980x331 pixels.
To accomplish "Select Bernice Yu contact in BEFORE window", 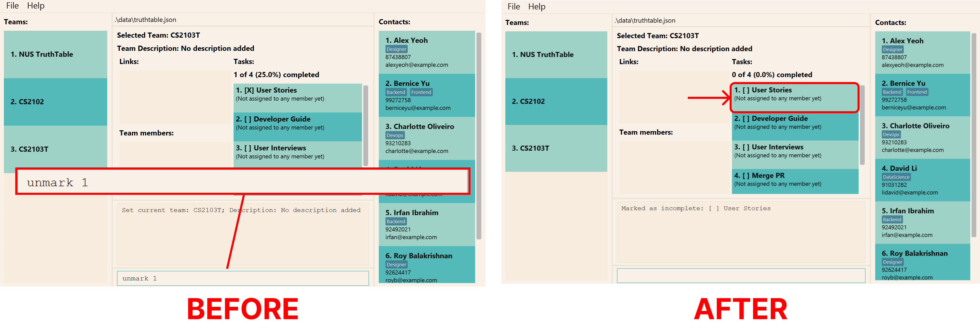I will pos(427,95).
